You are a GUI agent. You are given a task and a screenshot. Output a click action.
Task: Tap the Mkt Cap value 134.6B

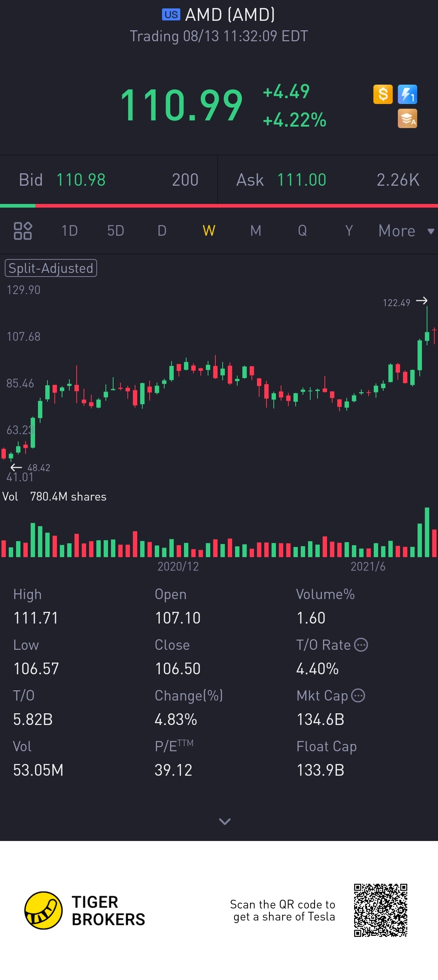320,719
